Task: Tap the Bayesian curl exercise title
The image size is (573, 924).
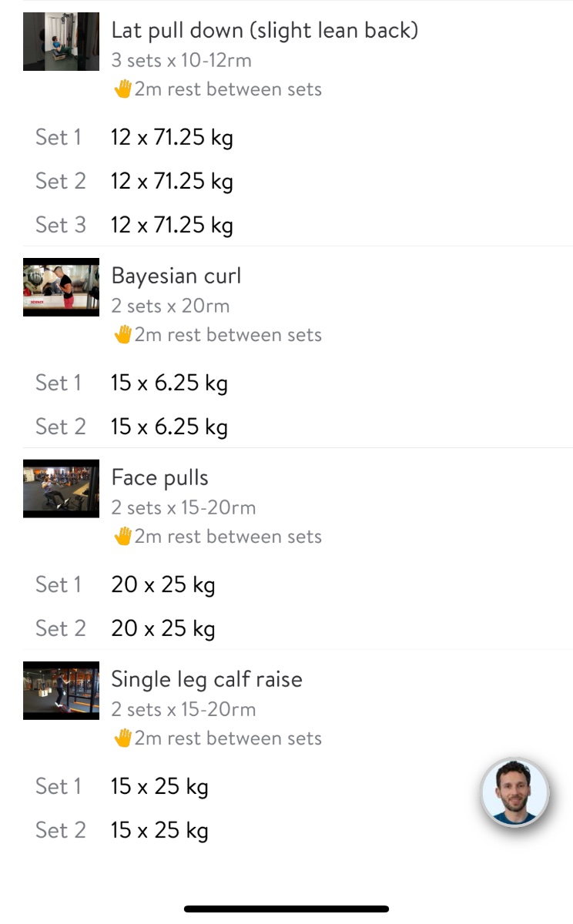Action: click(176, 276)
